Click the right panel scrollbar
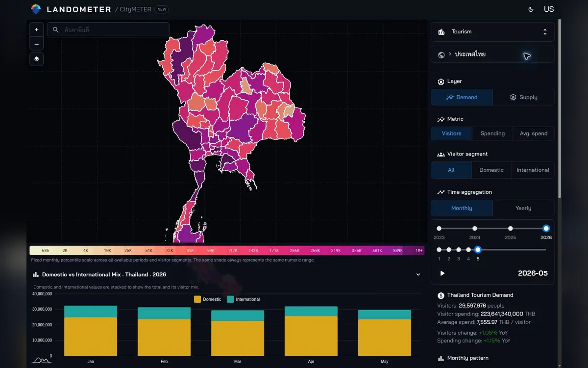 560,108
